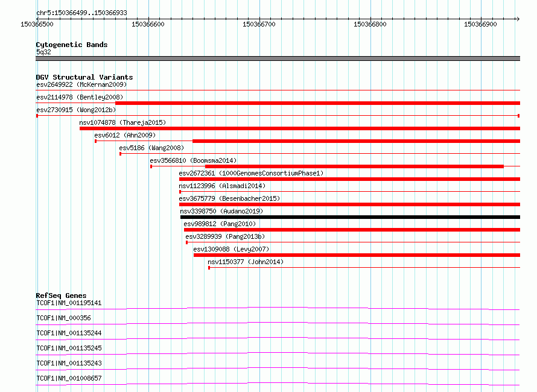
Task: Click the esv3675779 (Besenbacher2015) label
Action: point(229,198)
